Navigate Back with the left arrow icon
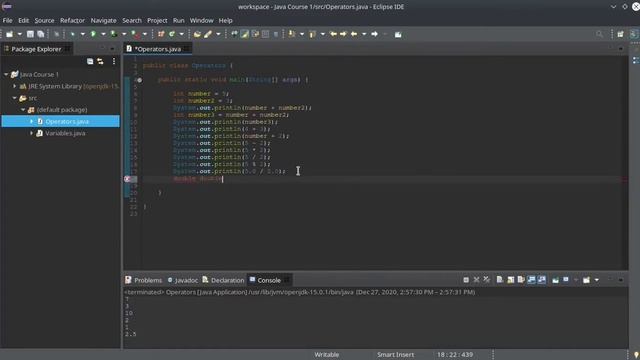Screen dimensions: 640x360 pyautogui.click(x=354, y=34)
